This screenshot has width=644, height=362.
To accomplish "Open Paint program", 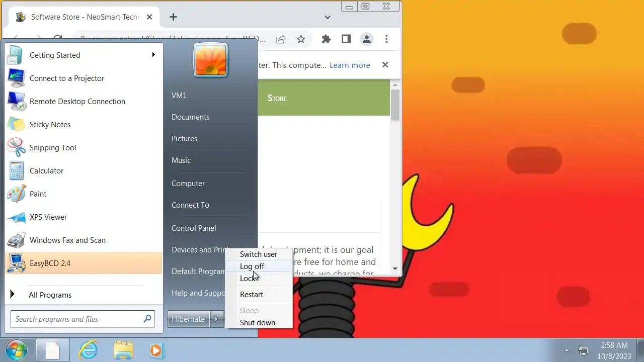I will 84,194.
